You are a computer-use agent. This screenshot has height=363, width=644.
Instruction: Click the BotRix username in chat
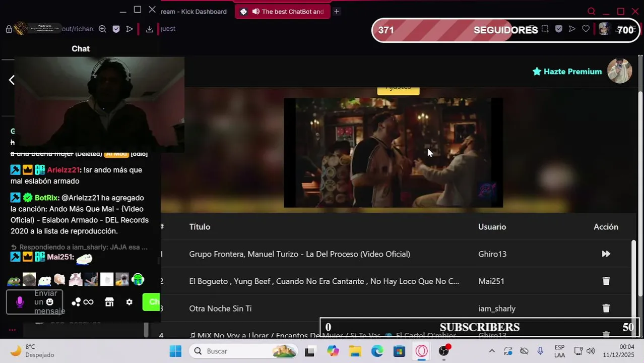pos(46,198)
